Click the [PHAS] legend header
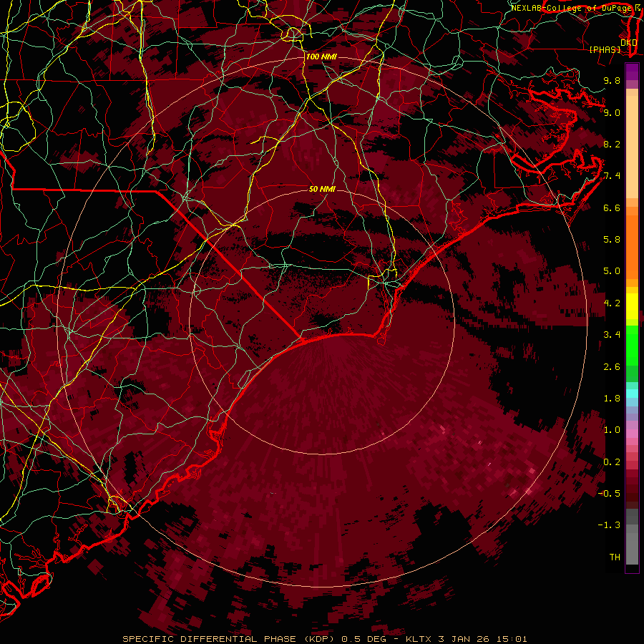This screenshot has height=644, width=644. click(605, 49)
